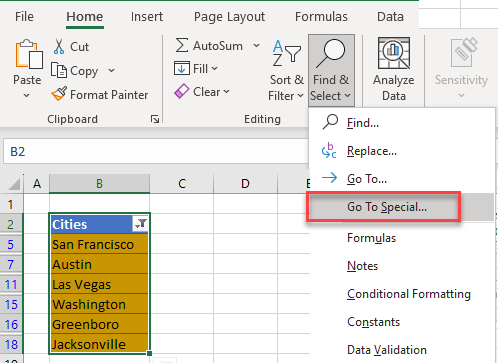
Task: Select column C header
Action: click(x=182, y=184)
